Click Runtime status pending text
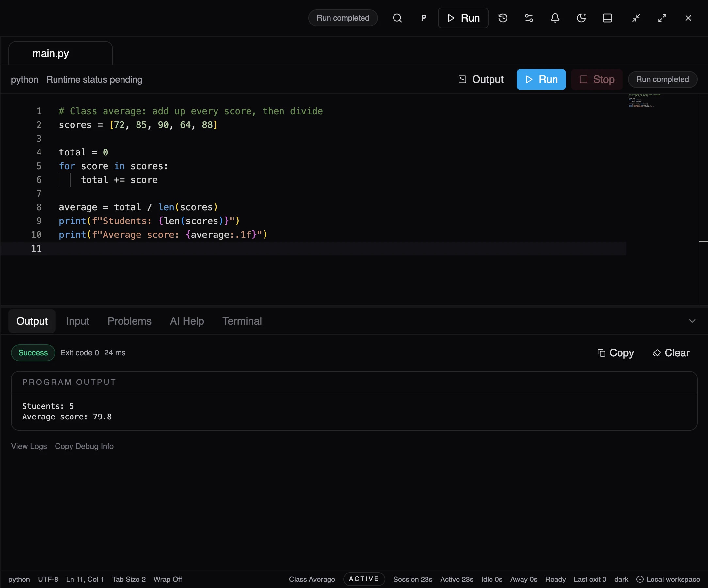The width and height of the screenshot is (708, 588). [x=94, y=80]
